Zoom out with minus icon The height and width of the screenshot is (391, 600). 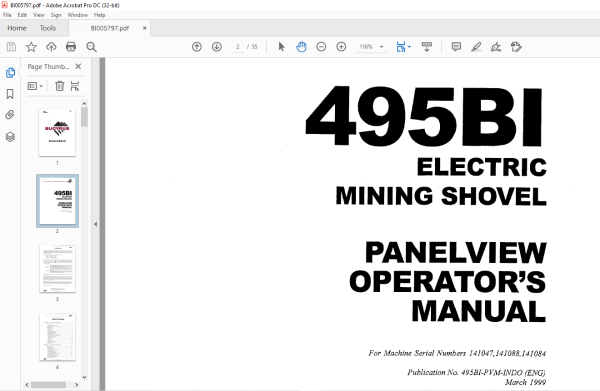click(321, 47)
